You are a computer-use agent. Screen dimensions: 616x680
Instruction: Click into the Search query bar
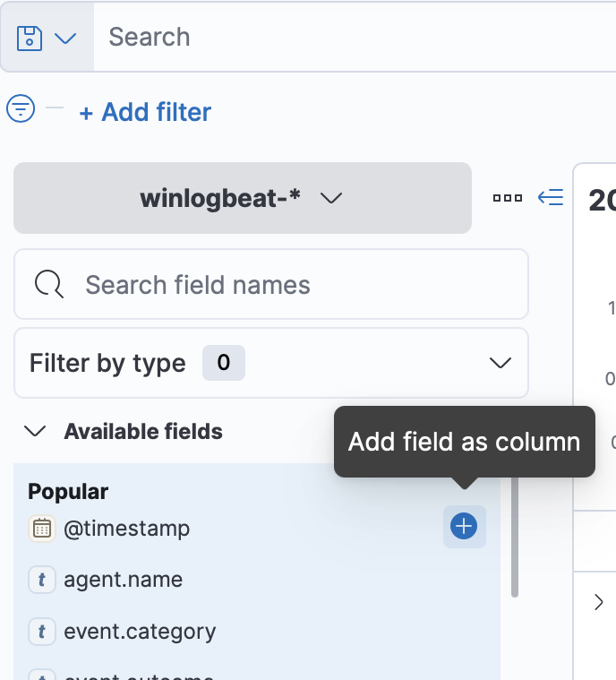click(355, 37)
